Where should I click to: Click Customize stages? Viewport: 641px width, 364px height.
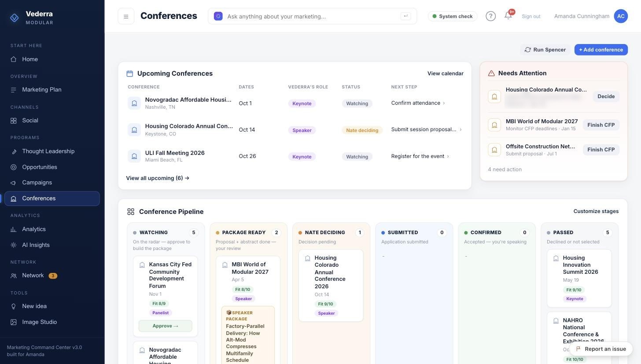tap(596, 211)
